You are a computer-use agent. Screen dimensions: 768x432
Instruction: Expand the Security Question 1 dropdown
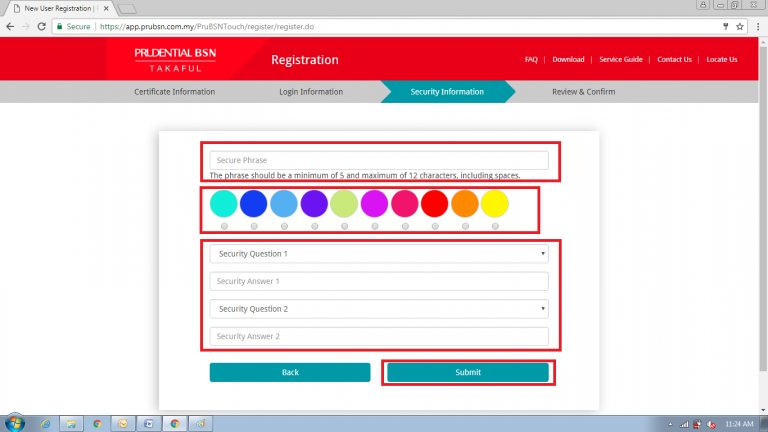point(379,254)
